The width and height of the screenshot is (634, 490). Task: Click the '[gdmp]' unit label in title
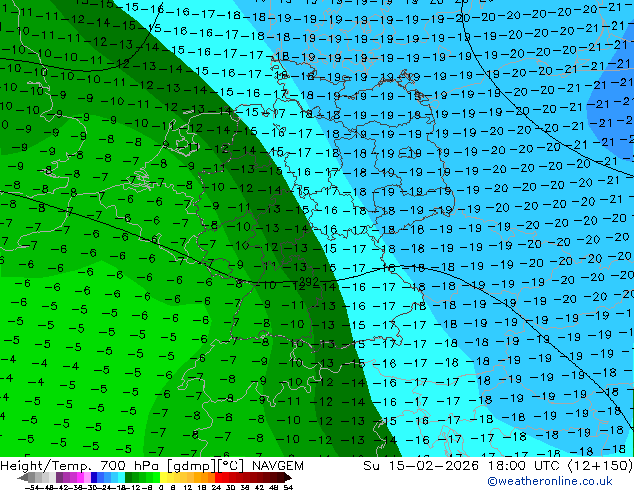click(x=191, y=466)
